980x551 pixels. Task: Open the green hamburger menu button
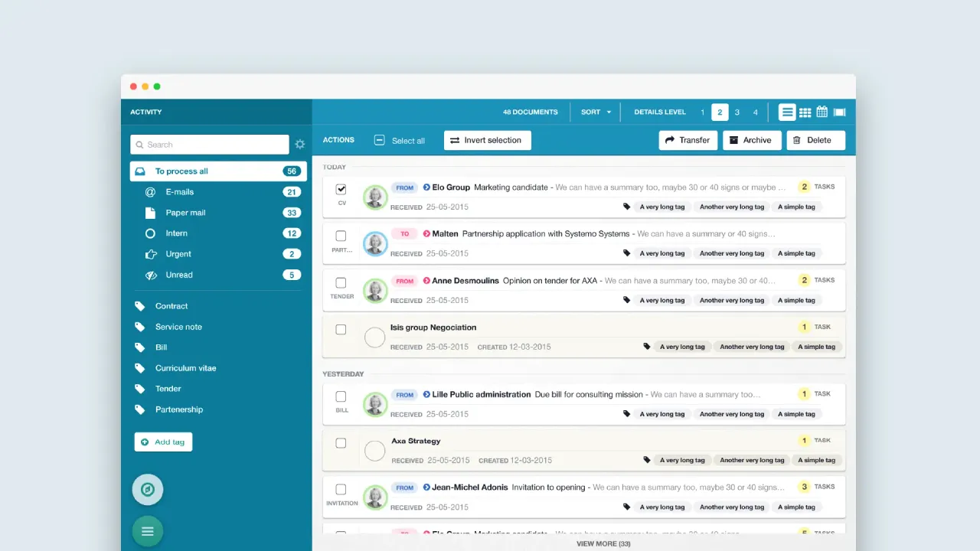pyautogui.click(x=148, y=531)
